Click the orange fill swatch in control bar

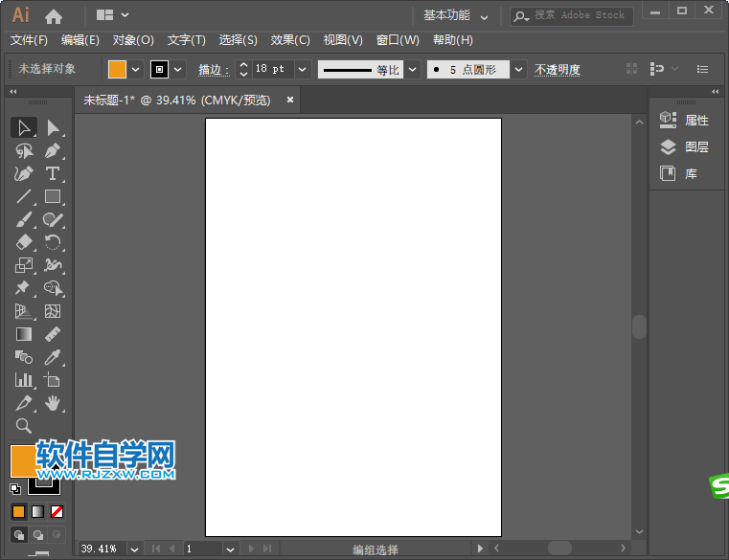point(117,70)
